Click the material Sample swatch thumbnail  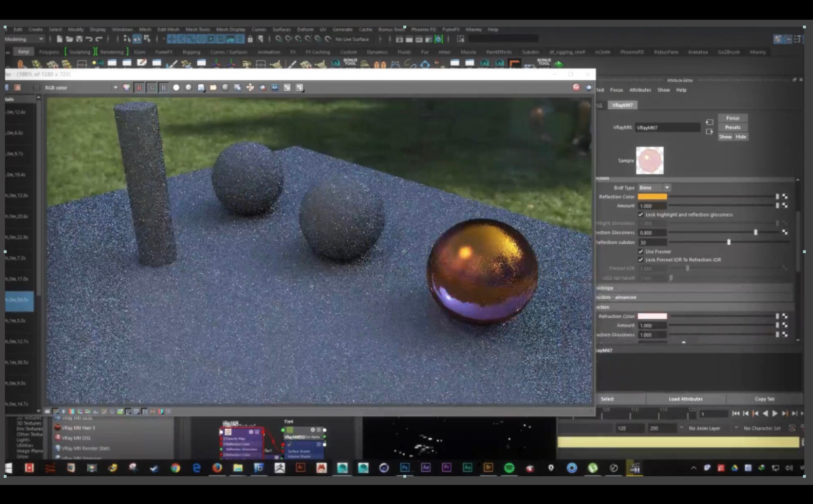pos(650,160)
